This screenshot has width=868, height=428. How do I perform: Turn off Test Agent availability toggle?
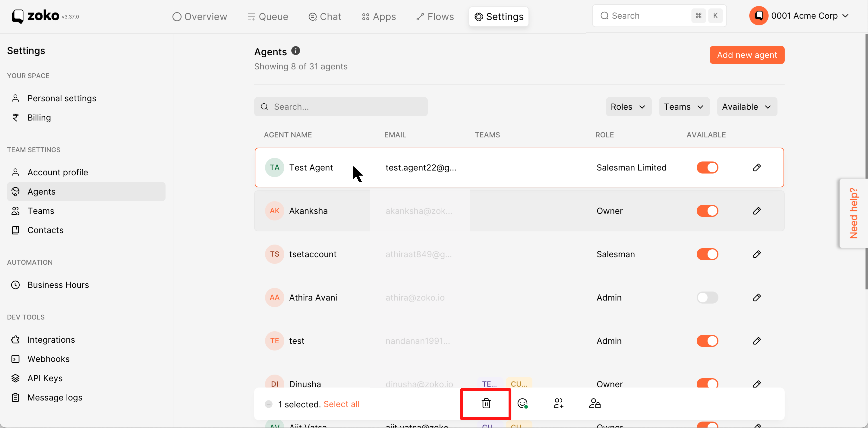[707, 168]
